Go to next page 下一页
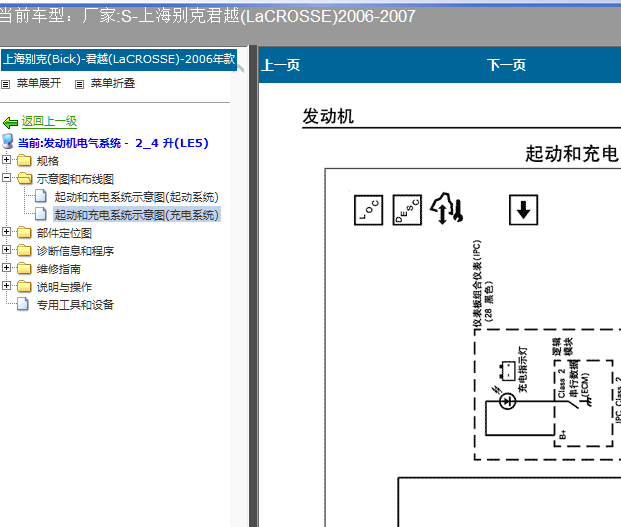This screenshot has height=527, width=621. pyautogui.click(x=507, y=65)
